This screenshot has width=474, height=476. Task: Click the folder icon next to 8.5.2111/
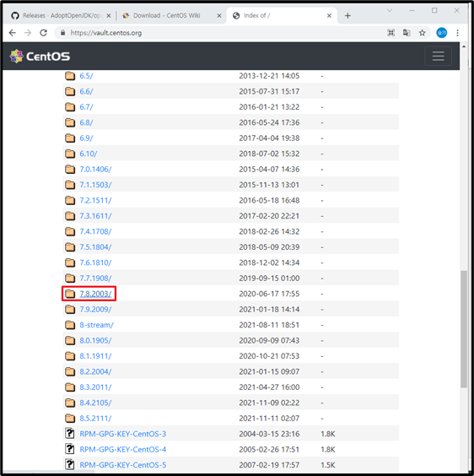70,419
